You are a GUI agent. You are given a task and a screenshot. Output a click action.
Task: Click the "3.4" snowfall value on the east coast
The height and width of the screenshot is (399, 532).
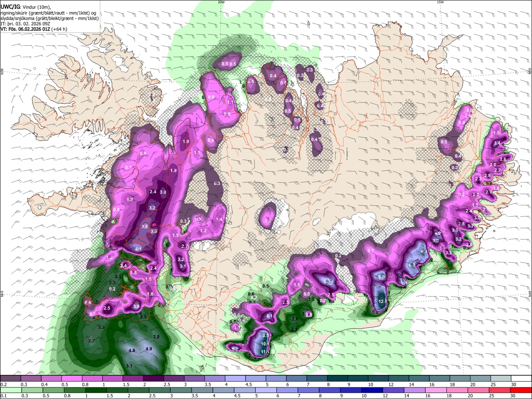497,143
